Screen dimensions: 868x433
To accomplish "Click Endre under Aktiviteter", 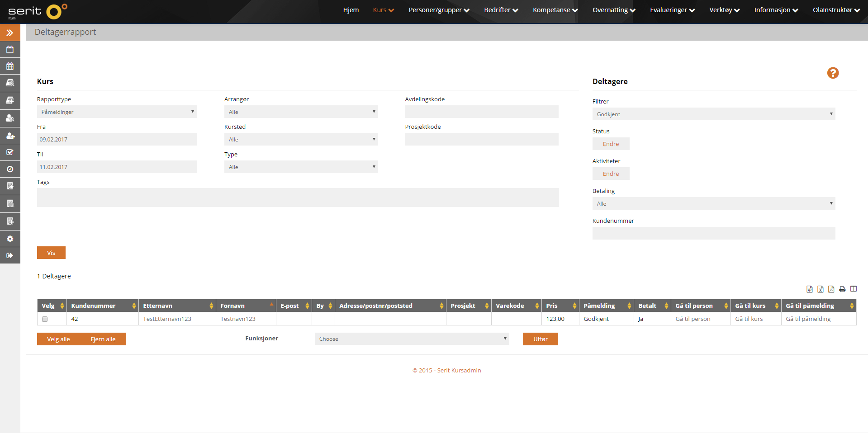I will click(x=611, y=174).
